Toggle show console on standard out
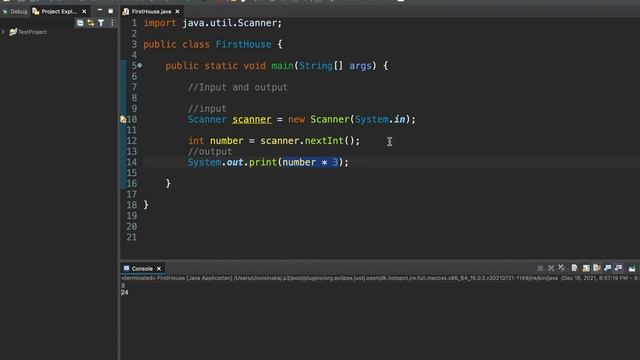 coord(608,268)
